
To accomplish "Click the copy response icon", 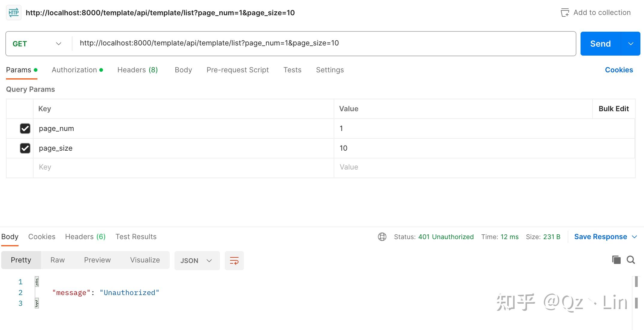I will click(x=616, y=260).
